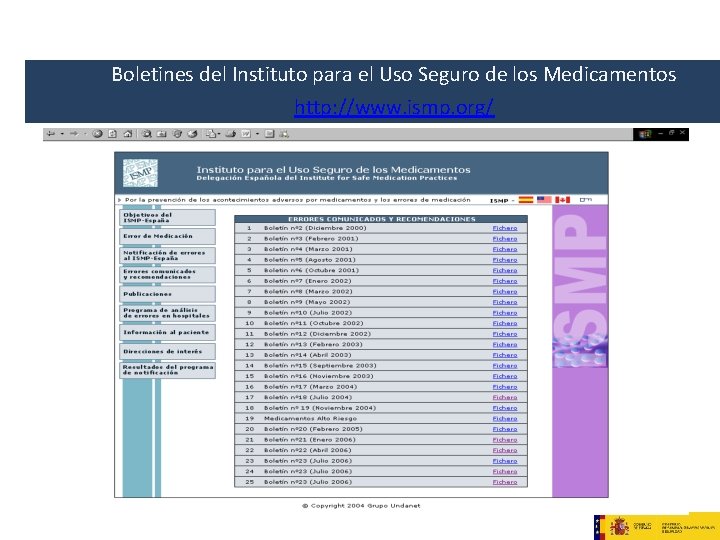
Task: Click the text Boletín nº14 (Abril 2003)
Action: pyautogui.click(x=307, y=355)
